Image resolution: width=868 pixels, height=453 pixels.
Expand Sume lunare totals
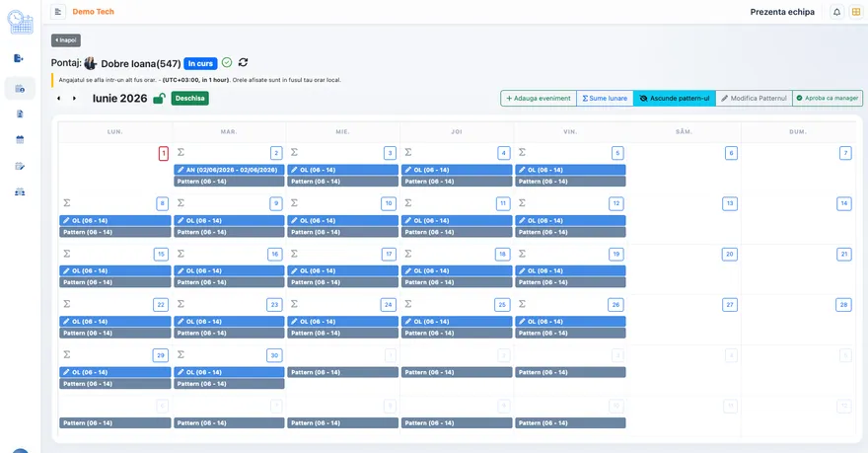(x=605, y=98)
